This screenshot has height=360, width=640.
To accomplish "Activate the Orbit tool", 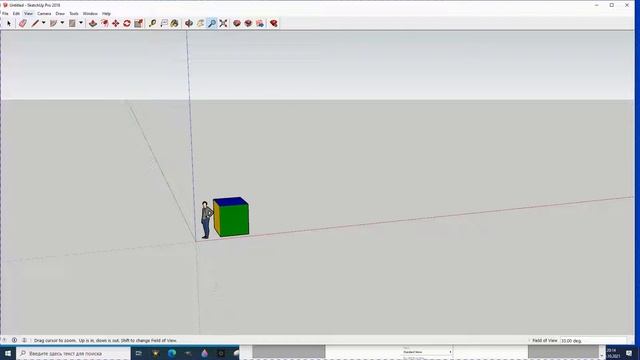I will [x=189, y=24].
